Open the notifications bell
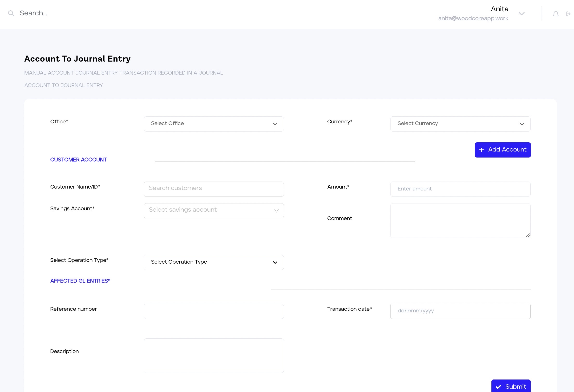Viewport: 574px width, 392px height. (x=555, y=14)
